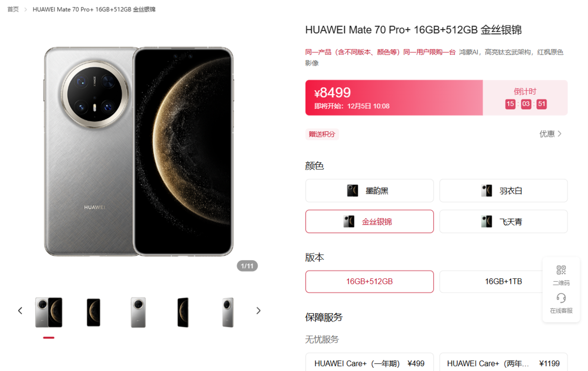This screenshot has width=588, height=371.
Task: Open online customer service headset icon
Action: point(561,298)
